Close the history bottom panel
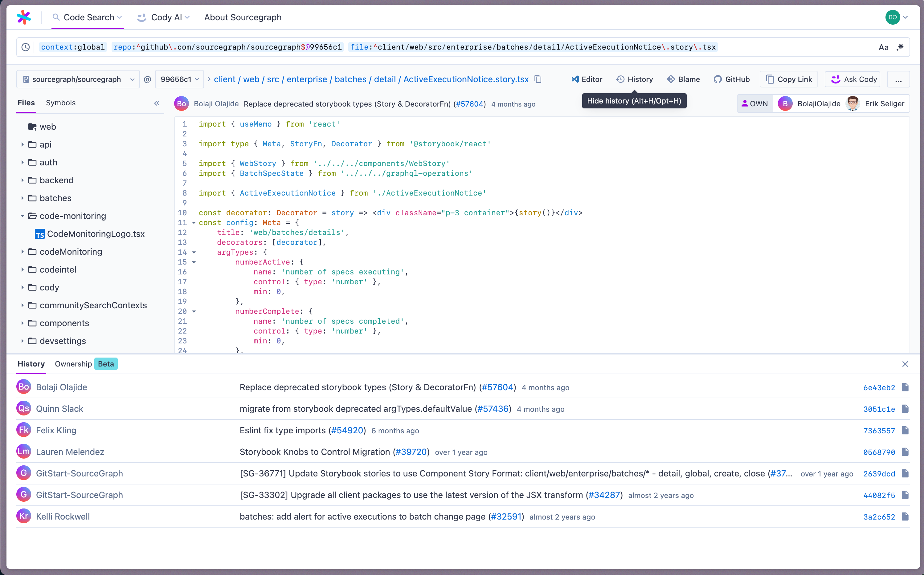 point(905,364)
